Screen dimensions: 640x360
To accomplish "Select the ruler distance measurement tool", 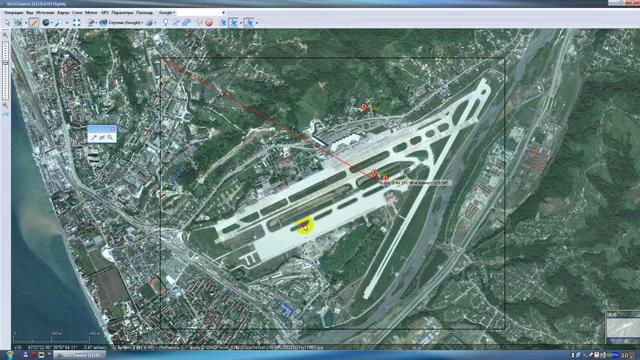I will tap(33, 23).
